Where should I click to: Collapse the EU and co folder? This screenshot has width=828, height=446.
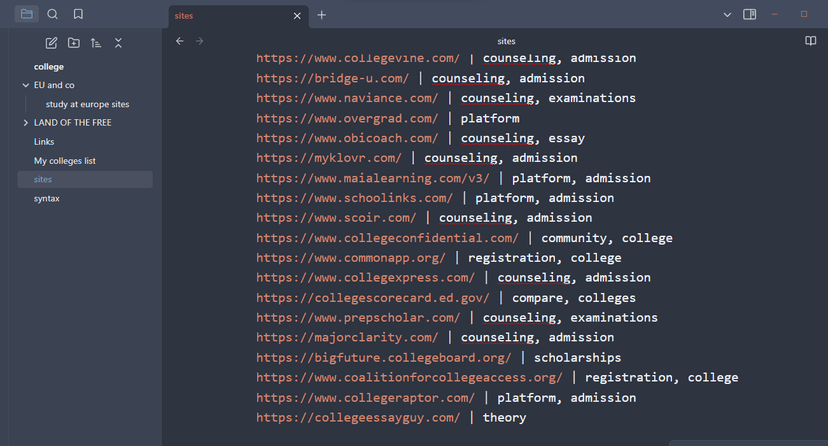[26, 85]
